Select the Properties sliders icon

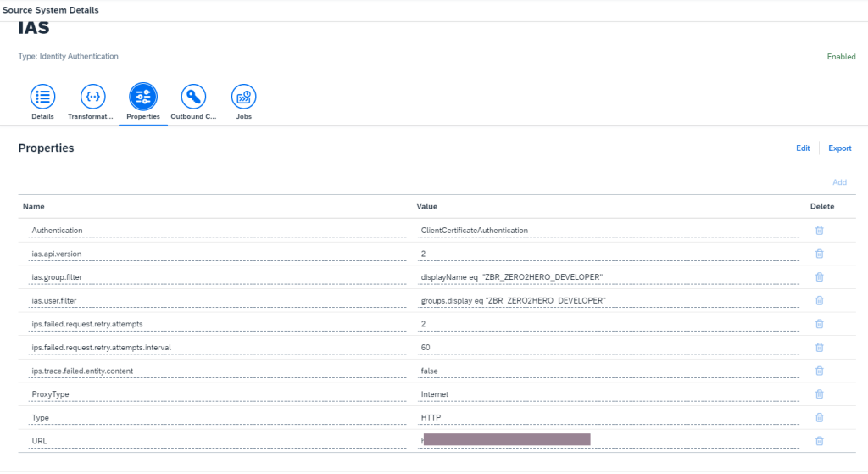click(x=142, y=96)
